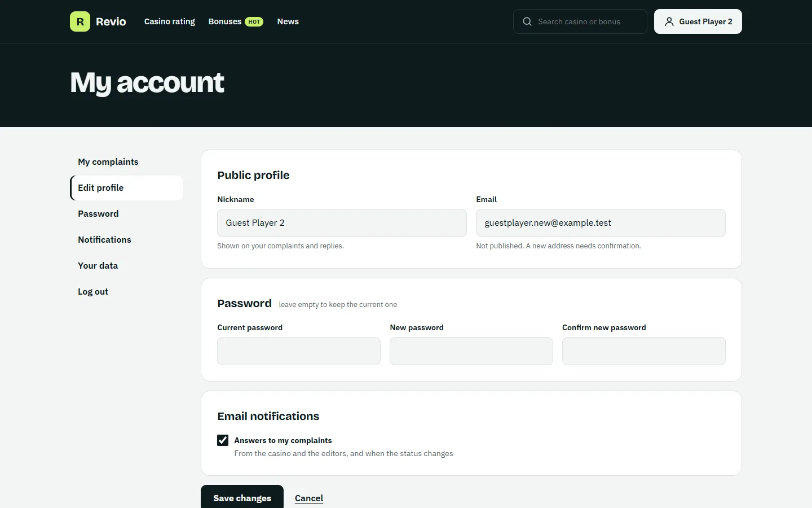Open Your data sidebar item
Image resolution: width=812 pixels, height=508 pixels.
pyautogui.click(x=126, y=266)
